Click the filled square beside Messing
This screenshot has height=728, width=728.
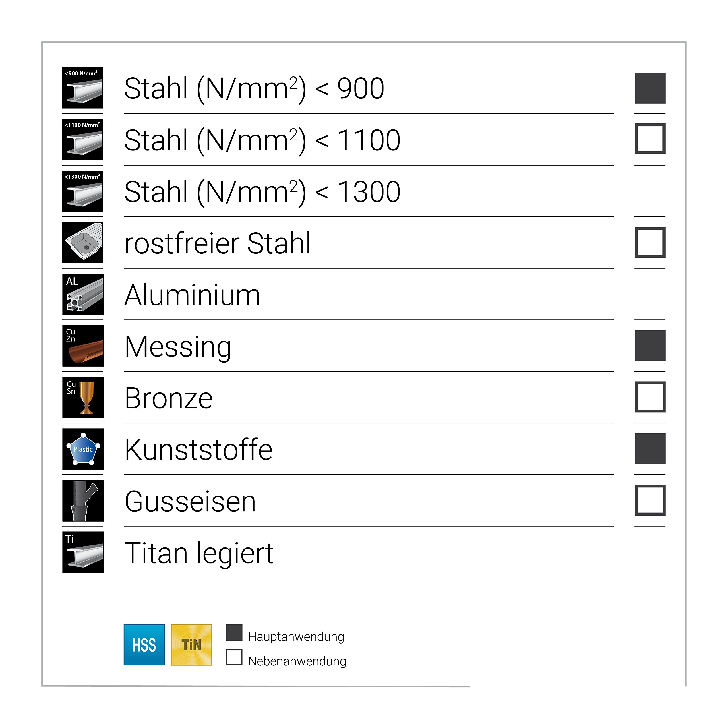coord(650,346)
